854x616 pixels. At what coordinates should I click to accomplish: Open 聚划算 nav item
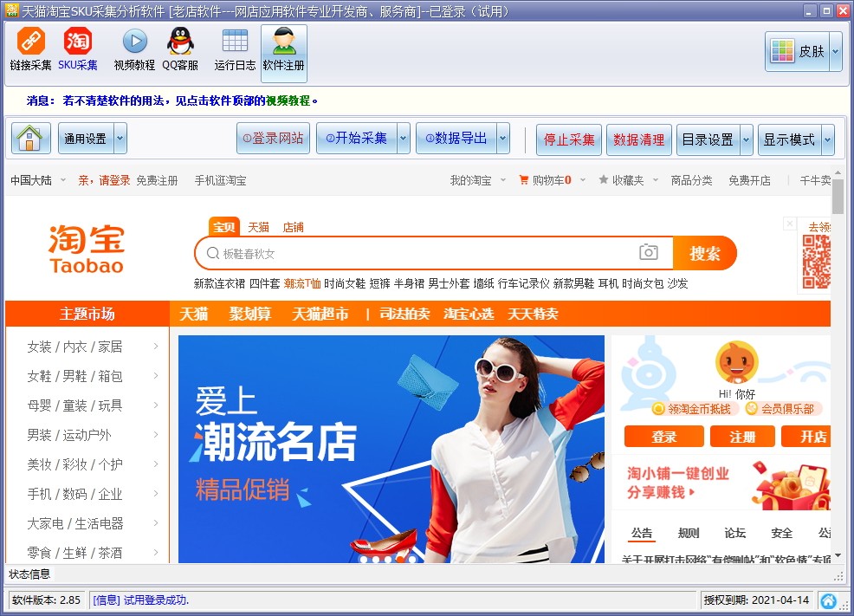point(250,314)
